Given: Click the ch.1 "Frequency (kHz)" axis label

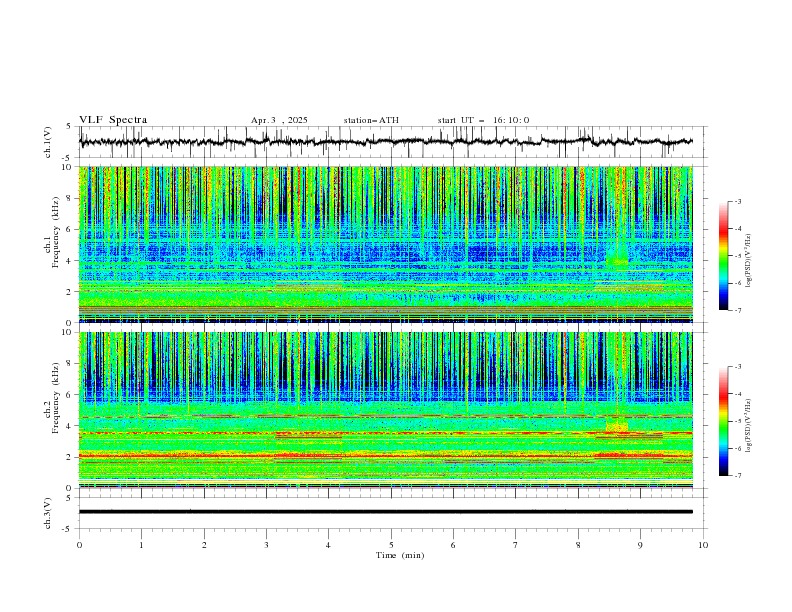Looking at the screenshot, I should pyautogui.click(x=56, y=230).
